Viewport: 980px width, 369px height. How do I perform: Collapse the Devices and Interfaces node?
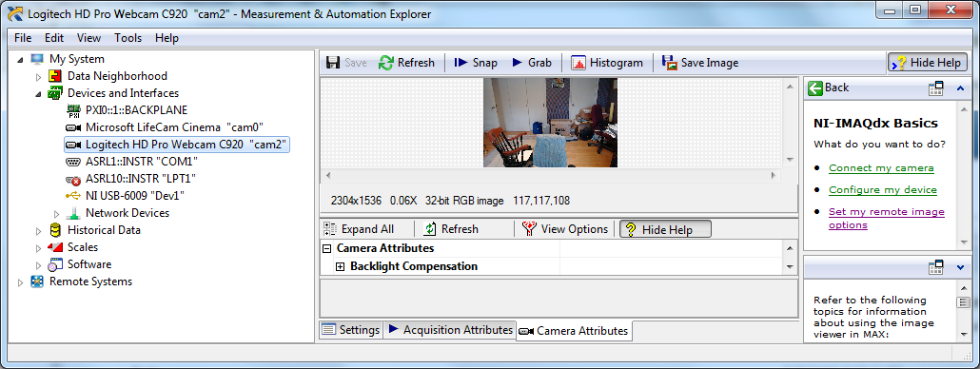pos(38,93)
